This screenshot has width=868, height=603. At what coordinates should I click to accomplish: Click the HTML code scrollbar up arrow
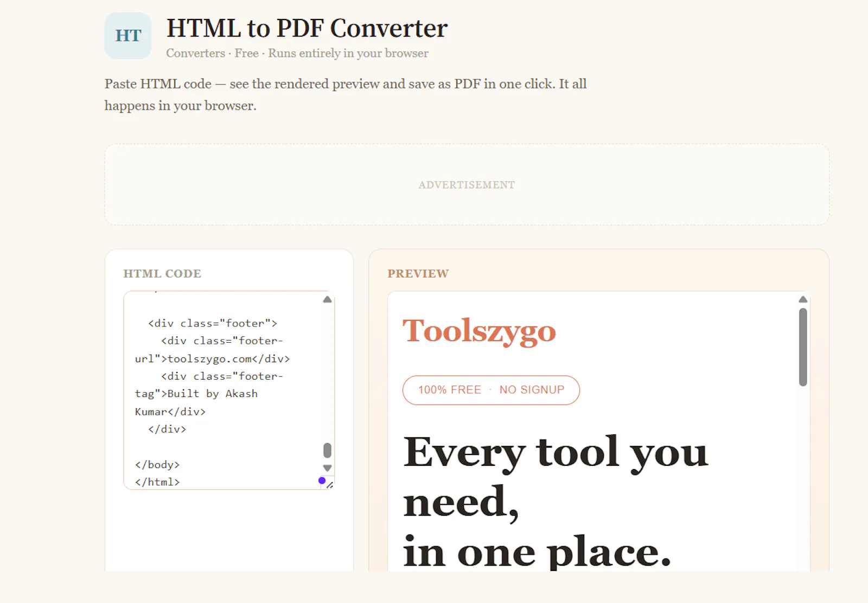click(x=327, y=299)
